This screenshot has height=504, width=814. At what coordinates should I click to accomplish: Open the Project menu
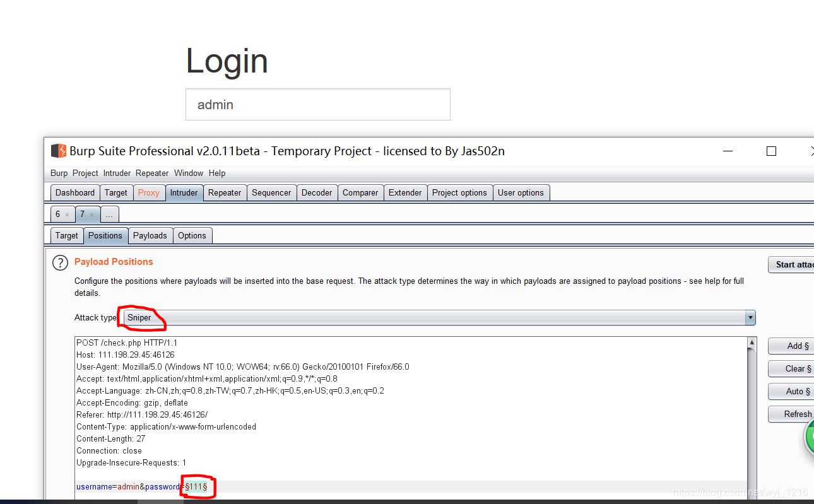click(85, 173)
